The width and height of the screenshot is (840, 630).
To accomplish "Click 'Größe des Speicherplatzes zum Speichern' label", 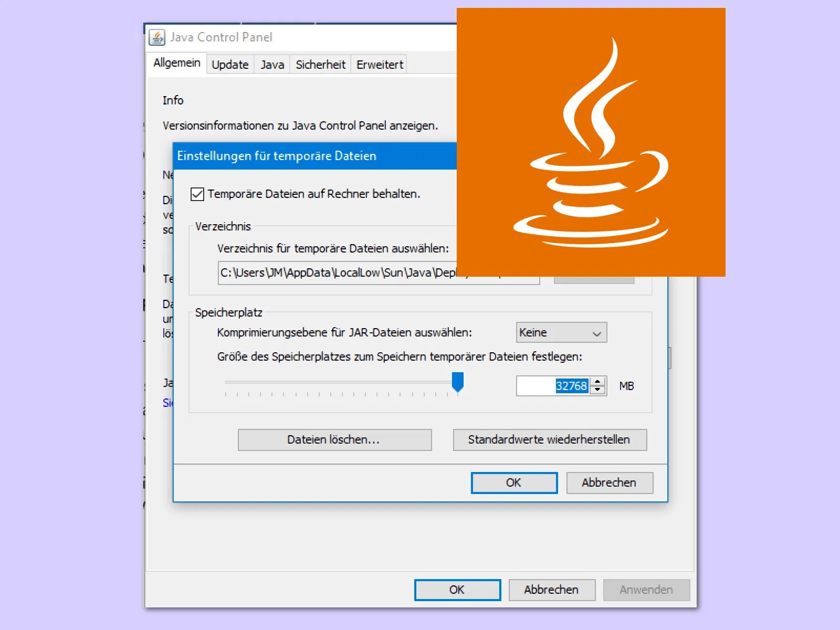I will coord(400,357).
